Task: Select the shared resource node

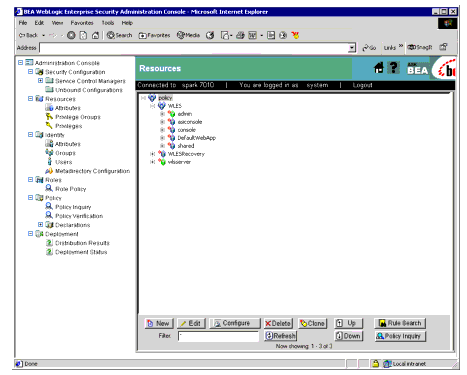Action: point(186,146)
